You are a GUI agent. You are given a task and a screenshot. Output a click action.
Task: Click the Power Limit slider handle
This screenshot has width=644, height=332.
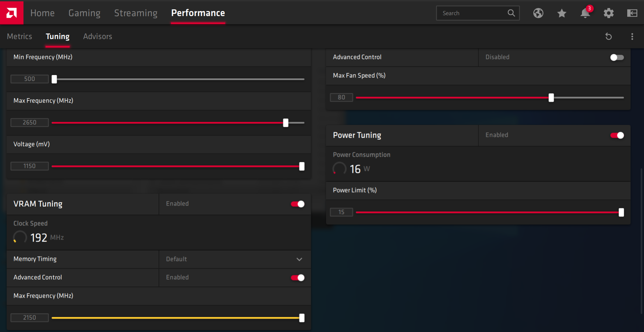pyautogui.click(x=621, y=212)
